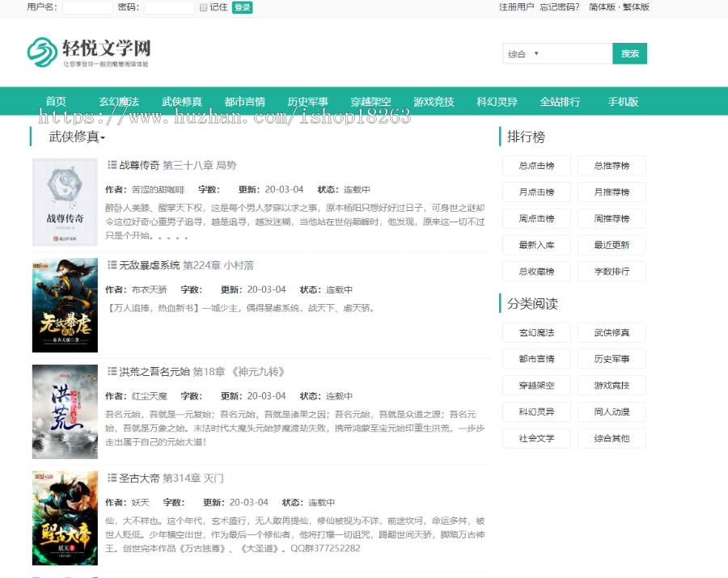Open the 无敌暴虐系统 book cover

[65, 306]
